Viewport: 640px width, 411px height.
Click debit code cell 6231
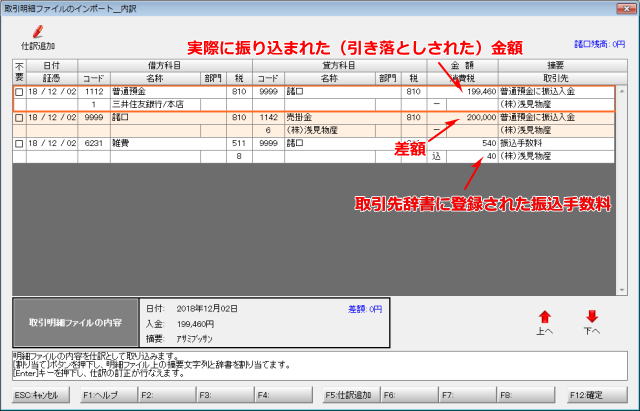tap(94, 143)
